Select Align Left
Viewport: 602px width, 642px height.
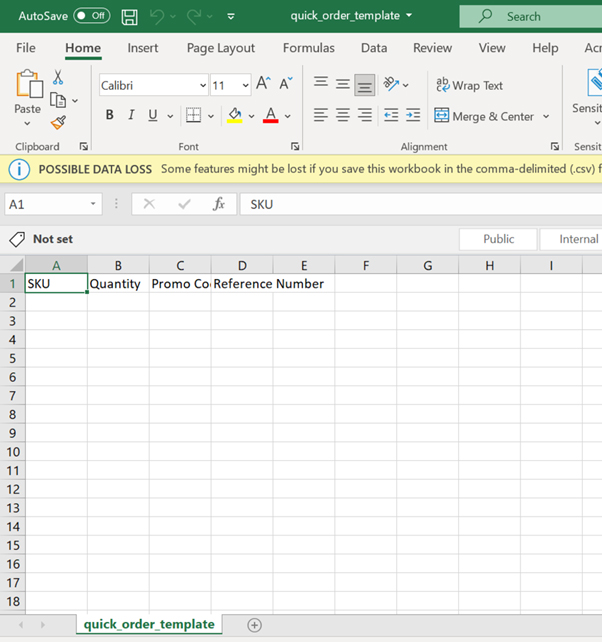[321, 115]
